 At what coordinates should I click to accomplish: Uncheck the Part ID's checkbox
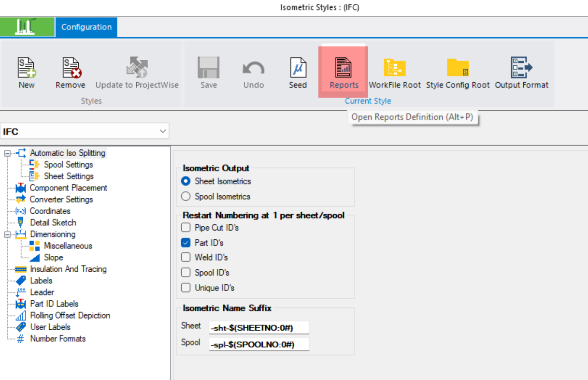(186, 242)
